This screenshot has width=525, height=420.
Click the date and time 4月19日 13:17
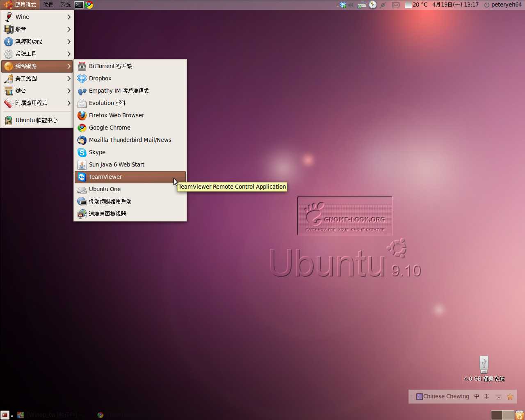[455, 5]
